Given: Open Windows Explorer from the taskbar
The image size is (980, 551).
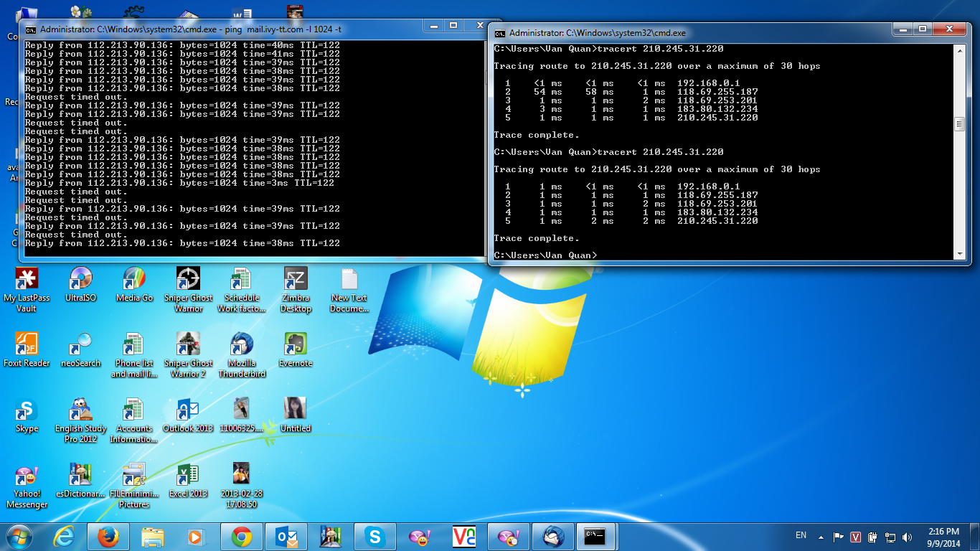Looking at the screenshot, I should [x=153, y=537].
